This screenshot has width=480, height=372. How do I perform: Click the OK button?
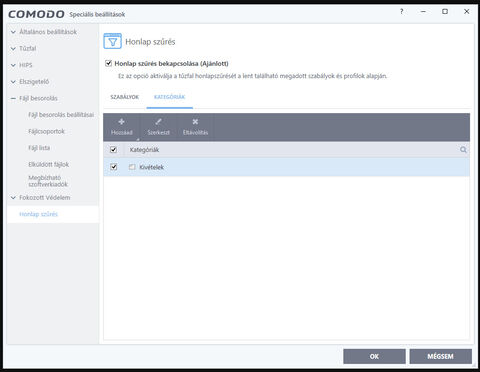tap(374, 356)
